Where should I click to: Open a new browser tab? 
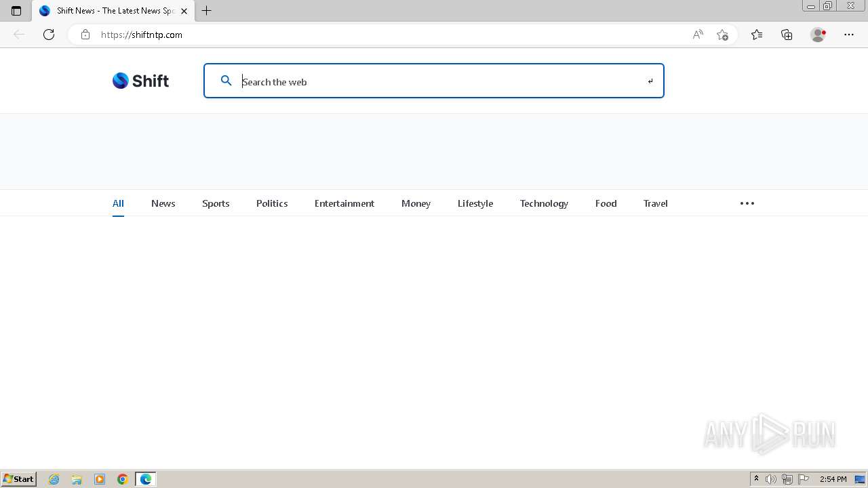click(207, 11)
